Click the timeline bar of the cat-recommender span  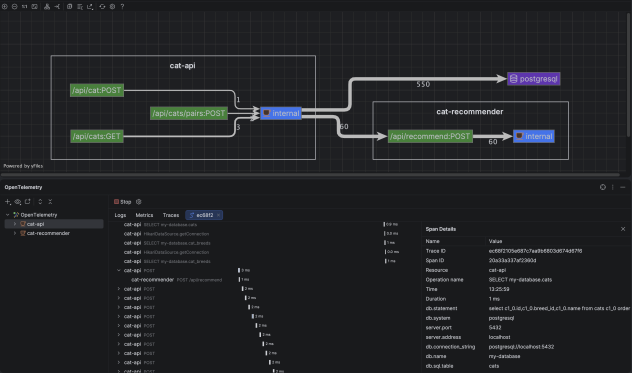coord(239,279)
